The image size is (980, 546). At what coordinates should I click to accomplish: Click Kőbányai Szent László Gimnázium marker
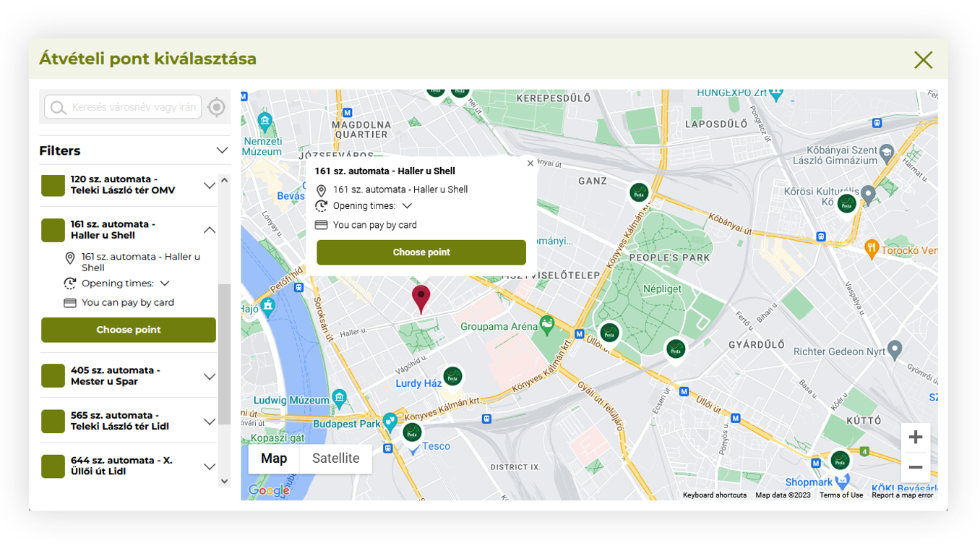point(887,152)
